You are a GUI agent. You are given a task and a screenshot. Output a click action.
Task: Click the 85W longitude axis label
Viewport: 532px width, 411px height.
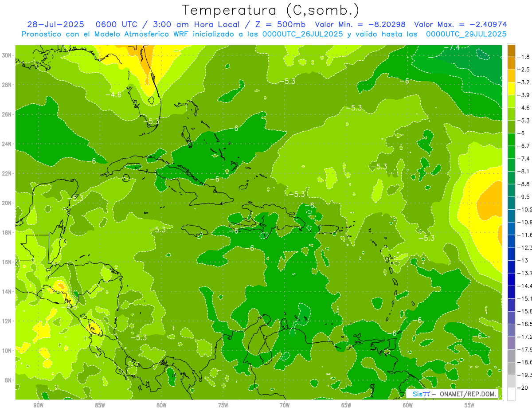tap(100, 405)
